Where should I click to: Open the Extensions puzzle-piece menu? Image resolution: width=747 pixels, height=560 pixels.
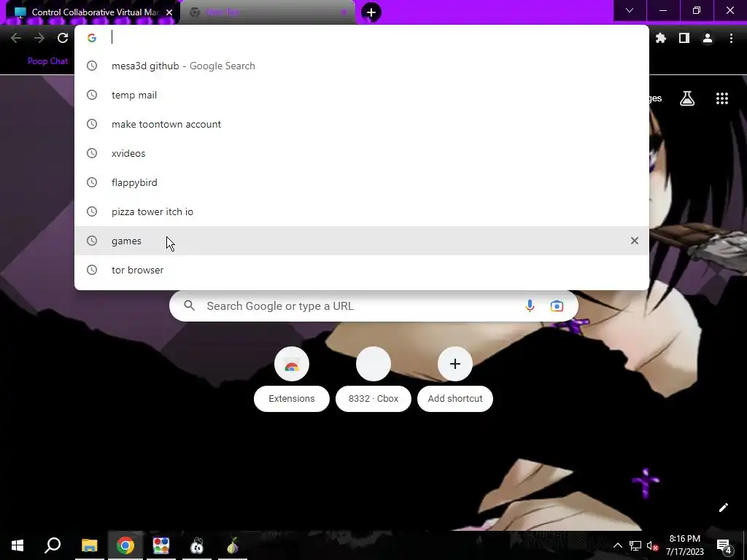coord(661,38)
